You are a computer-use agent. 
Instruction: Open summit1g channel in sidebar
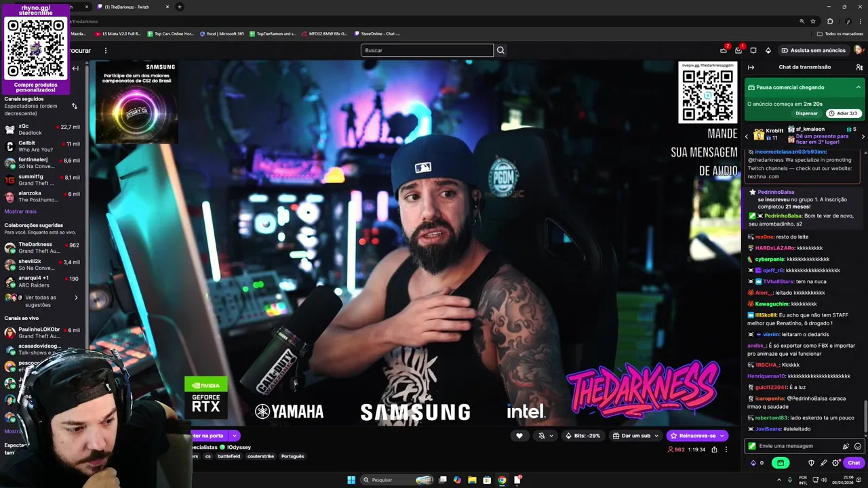pyautogui.click(x=42, y=180)
